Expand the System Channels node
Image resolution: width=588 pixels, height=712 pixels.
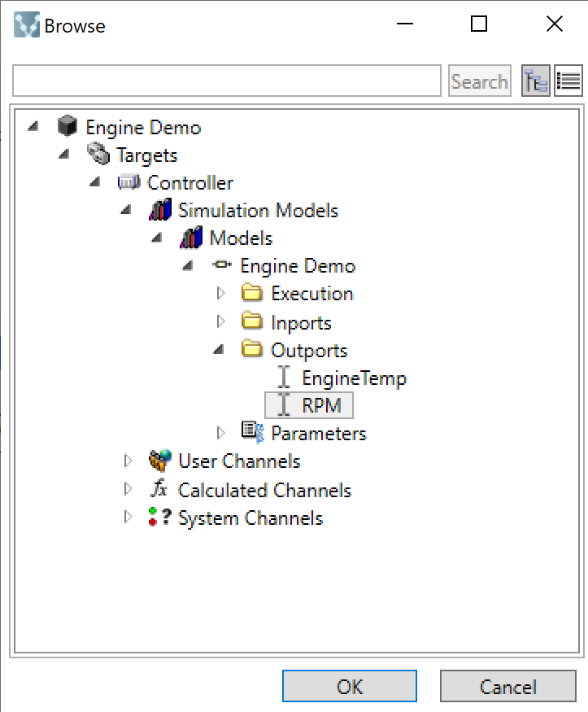[x=128, y=518]
